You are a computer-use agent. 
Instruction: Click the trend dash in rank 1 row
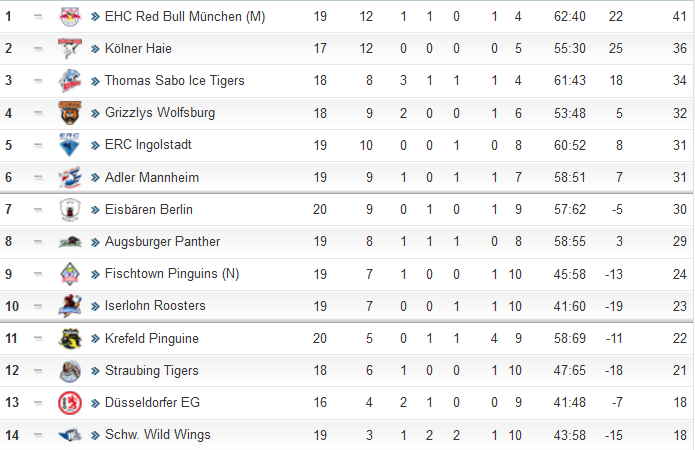pyautogui.click(x=38, y=16)
